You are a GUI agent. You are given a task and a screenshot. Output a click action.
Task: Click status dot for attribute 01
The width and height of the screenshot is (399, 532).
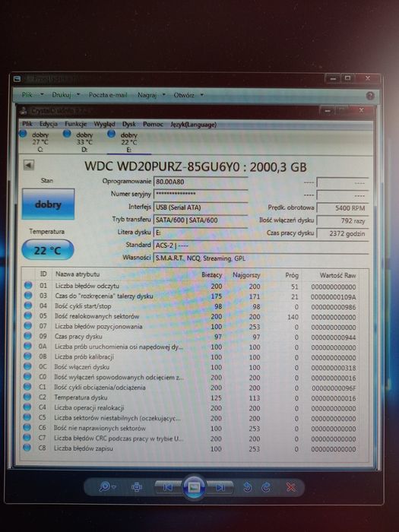point(28,285)
